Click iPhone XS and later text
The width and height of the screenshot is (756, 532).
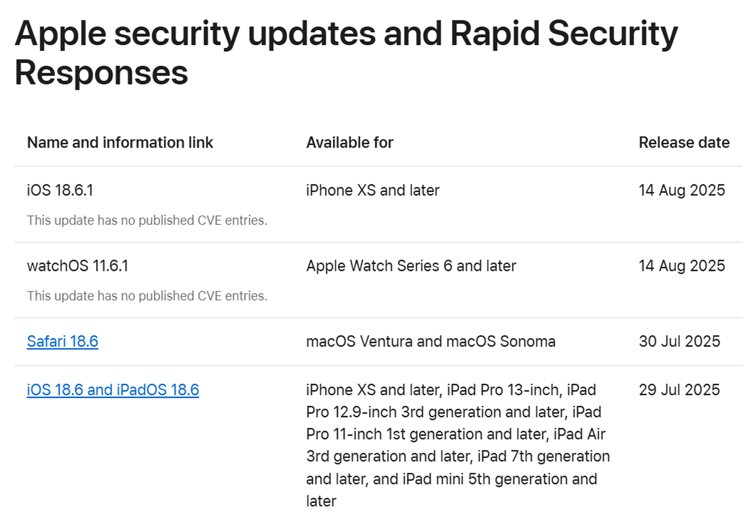pos(373,190)
